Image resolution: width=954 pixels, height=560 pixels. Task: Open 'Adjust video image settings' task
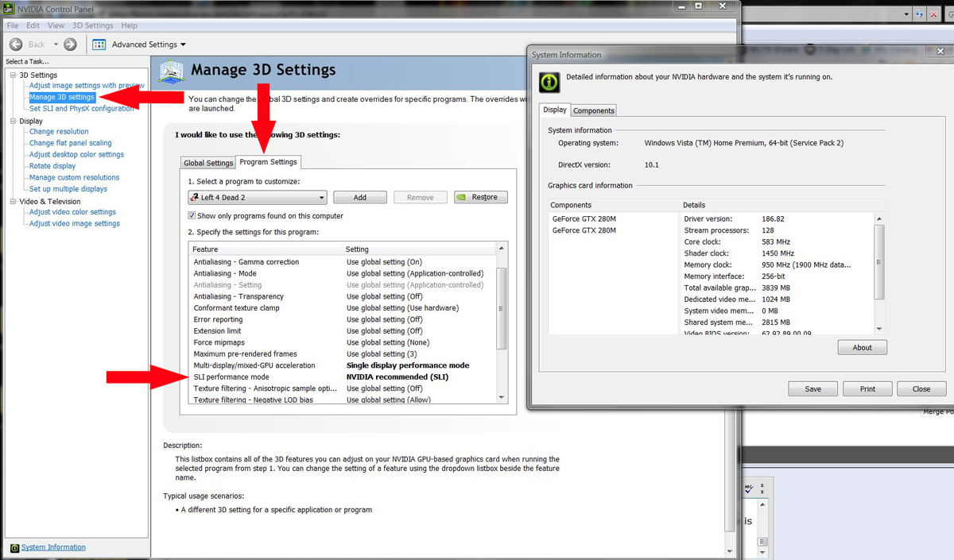pyautogui.click(x=75, y=224)
